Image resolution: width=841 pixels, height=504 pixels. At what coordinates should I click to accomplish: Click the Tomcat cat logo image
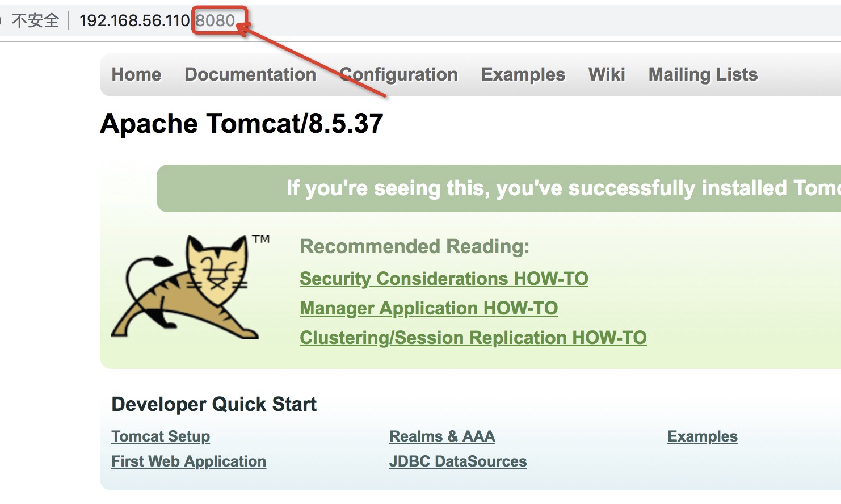click(x=190, y=287)
